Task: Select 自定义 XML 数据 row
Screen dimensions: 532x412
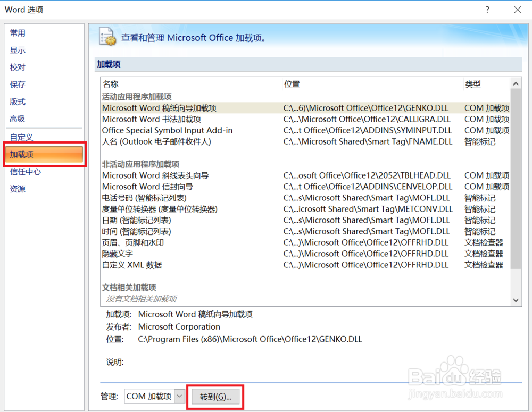Action: [305, 265]
